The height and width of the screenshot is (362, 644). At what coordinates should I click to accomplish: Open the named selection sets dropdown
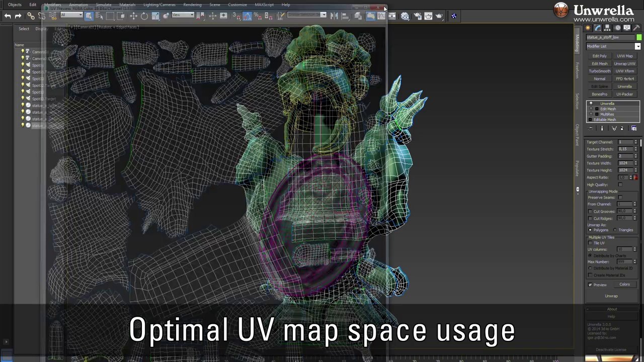[x=307, y=15]
